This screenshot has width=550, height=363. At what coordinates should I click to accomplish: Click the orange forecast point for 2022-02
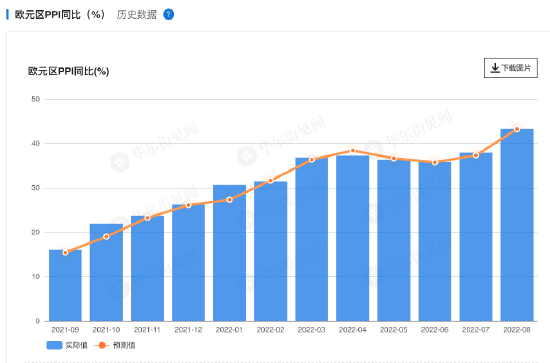pos(270,181)
